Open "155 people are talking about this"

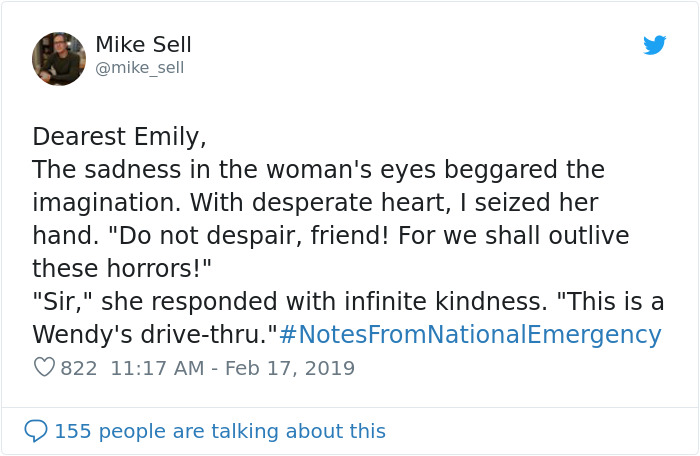point(219,431)
